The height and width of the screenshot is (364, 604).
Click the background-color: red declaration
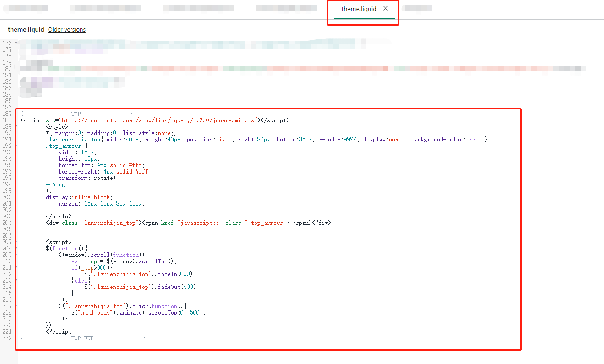pos(446,139)
